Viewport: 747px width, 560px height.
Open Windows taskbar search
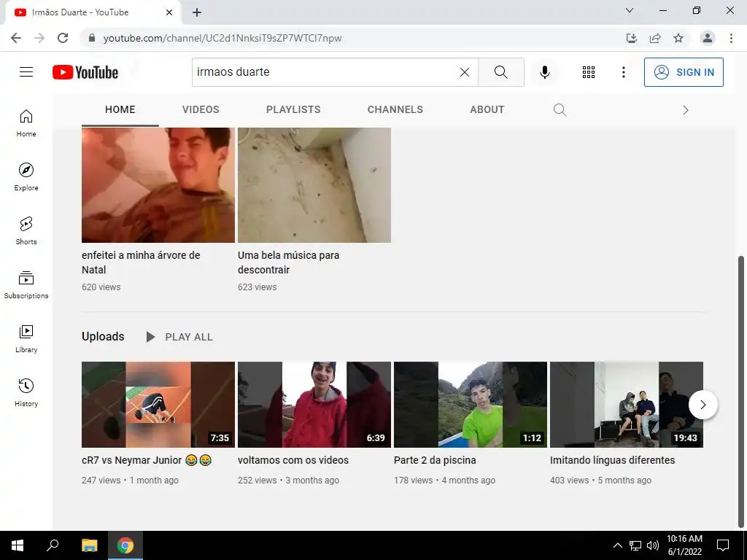click(53, 545)
